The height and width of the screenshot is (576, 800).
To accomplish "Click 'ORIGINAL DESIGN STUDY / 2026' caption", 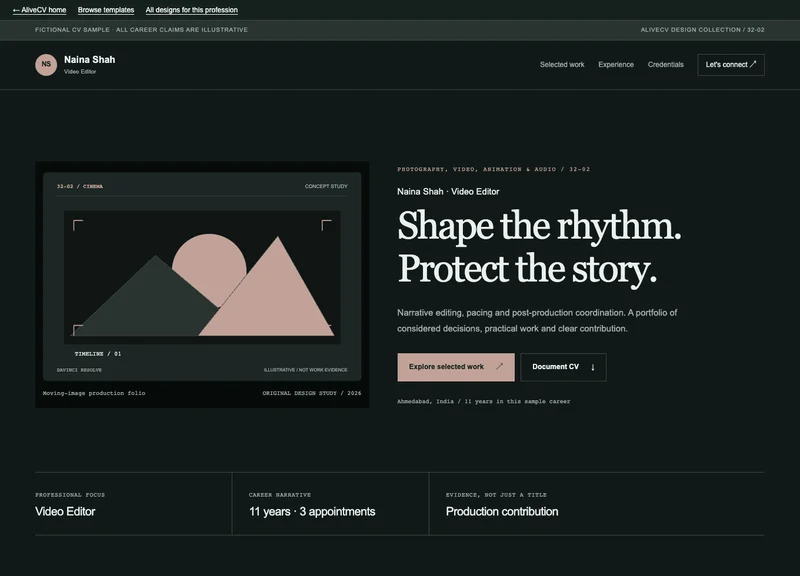I will pos(312,393).
